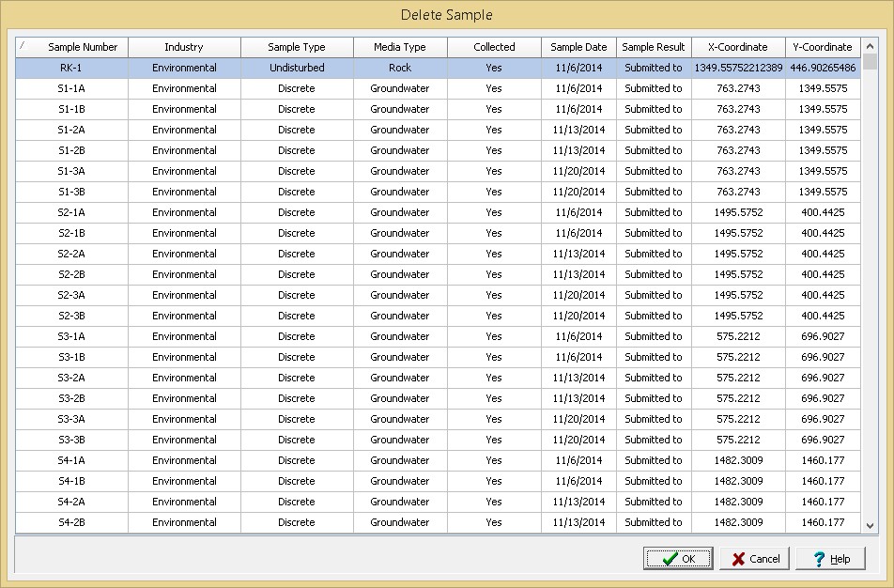Open Help with the question mark button
894x588 pixels.
pyautogui.click(x=830, y=558)
